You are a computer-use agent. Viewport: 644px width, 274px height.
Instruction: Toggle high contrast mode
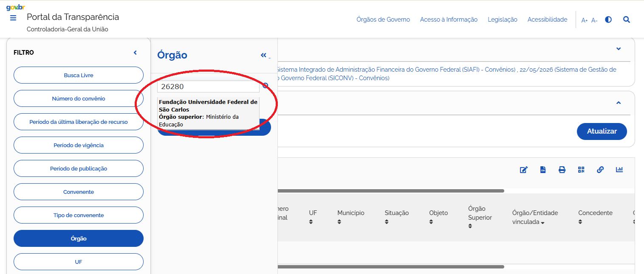tap(608, 20)
